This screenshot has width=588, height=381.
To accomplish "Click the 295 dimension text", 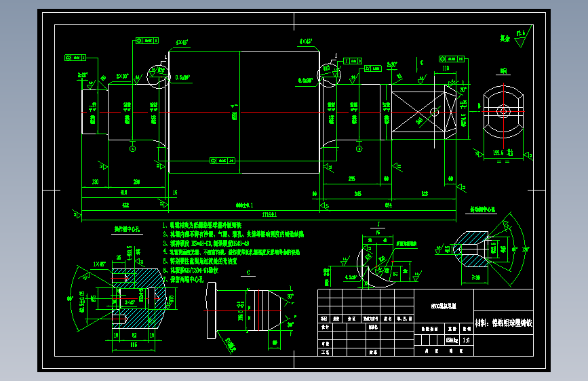I will [351, 179].
